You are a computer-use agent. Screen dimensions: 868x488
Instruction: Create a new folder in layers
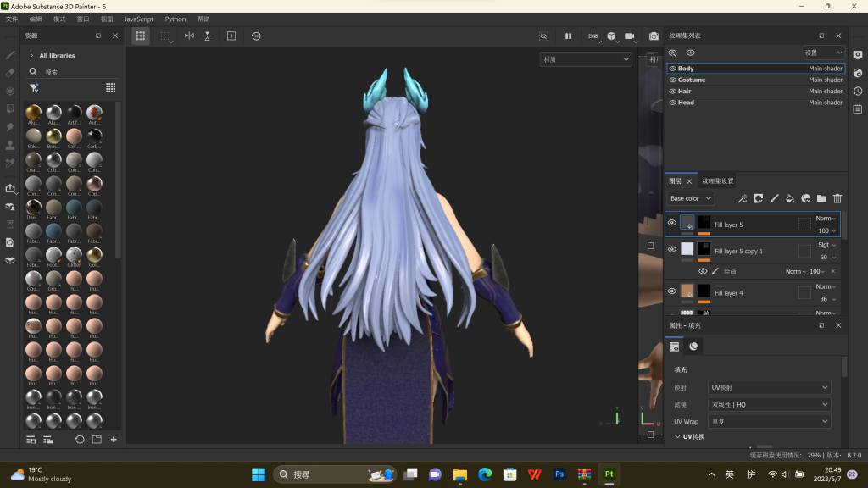coord(821,198)
